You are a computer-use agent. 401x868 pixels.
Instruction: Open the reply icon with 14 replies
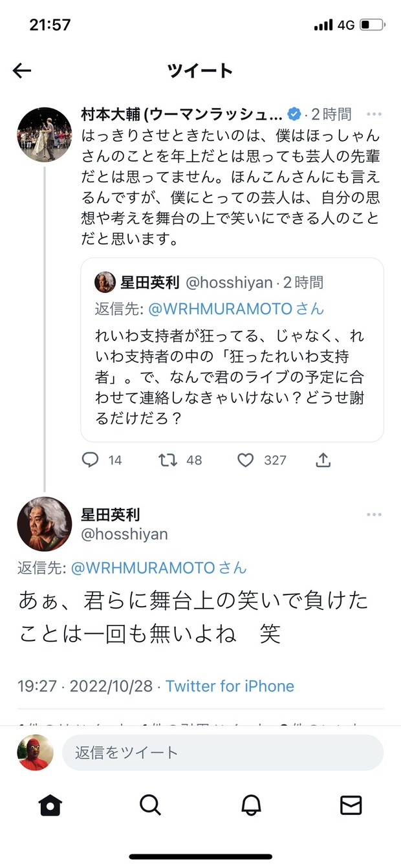91,460
